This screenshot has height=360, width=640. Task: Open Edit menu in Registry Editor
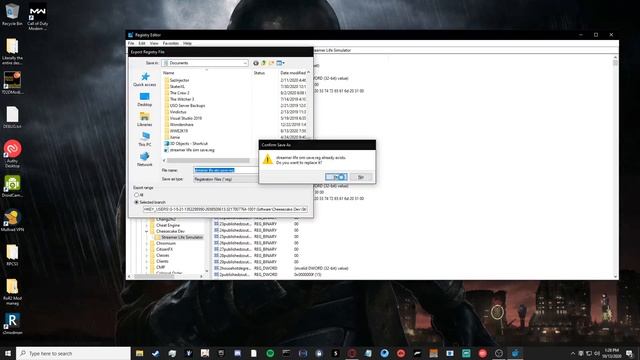pos(142,43)
